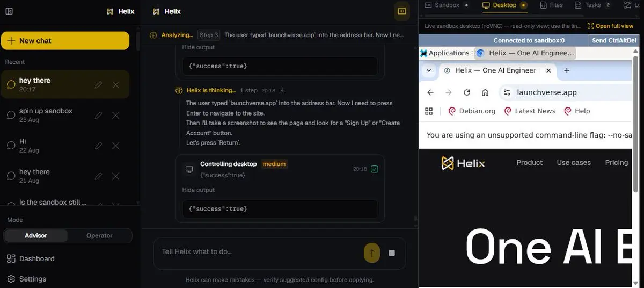Image resolution: width=644 pixels, height=288 pixels.
Task: Click the Helix logo on the webpage
Action: coord(463,163)
